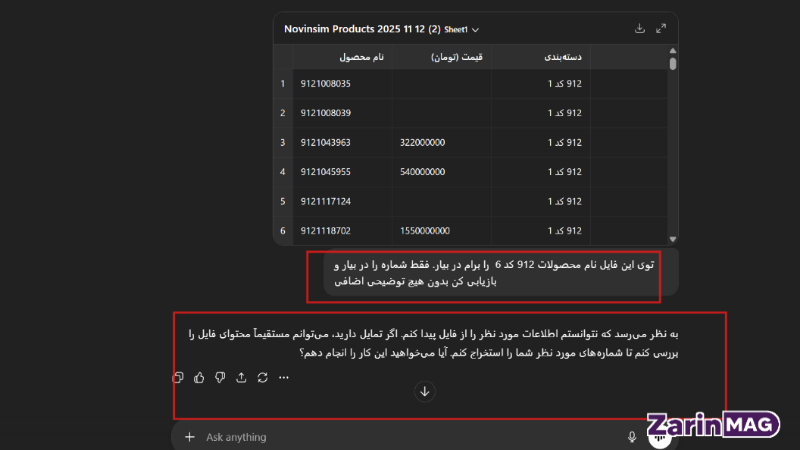Screen dimensions: 800x450
Task: Select cell 9121045955
Action: (342, 172)
